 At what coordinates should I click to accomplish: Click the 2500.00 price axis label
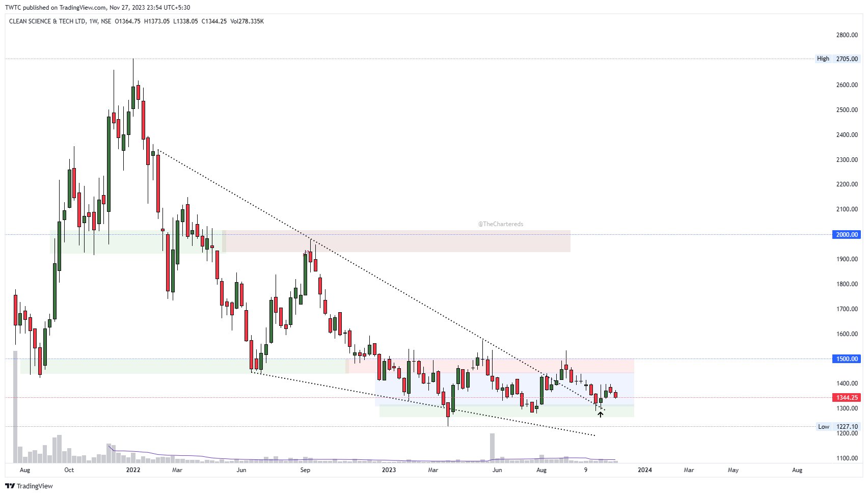(x=847, y=110)
